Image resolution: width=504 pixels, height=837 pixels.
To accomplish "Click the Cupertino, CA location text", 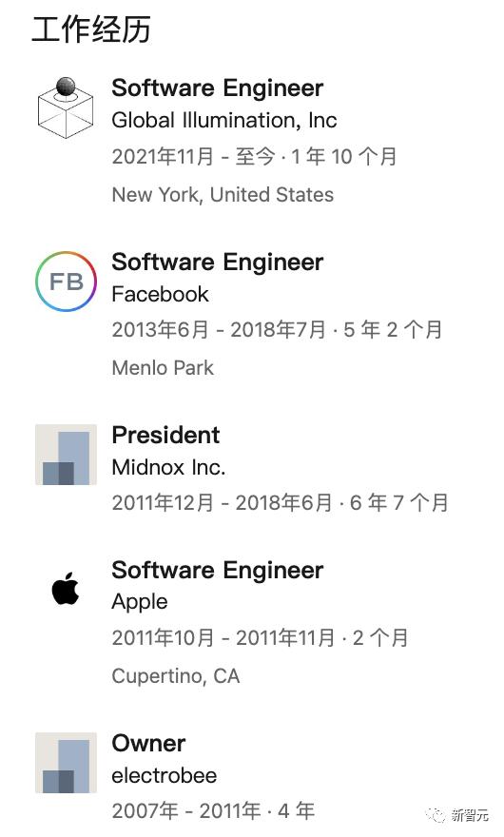I will (x=176, y=676).
